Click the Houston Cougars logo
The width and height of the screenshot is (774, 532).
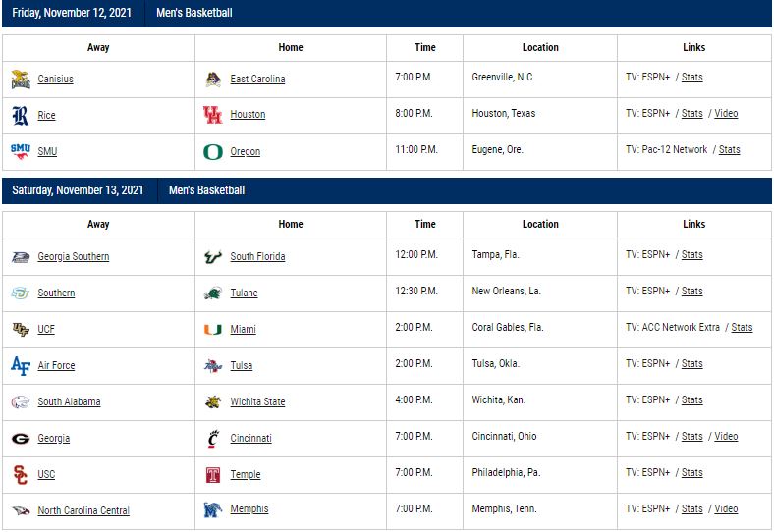213,115
